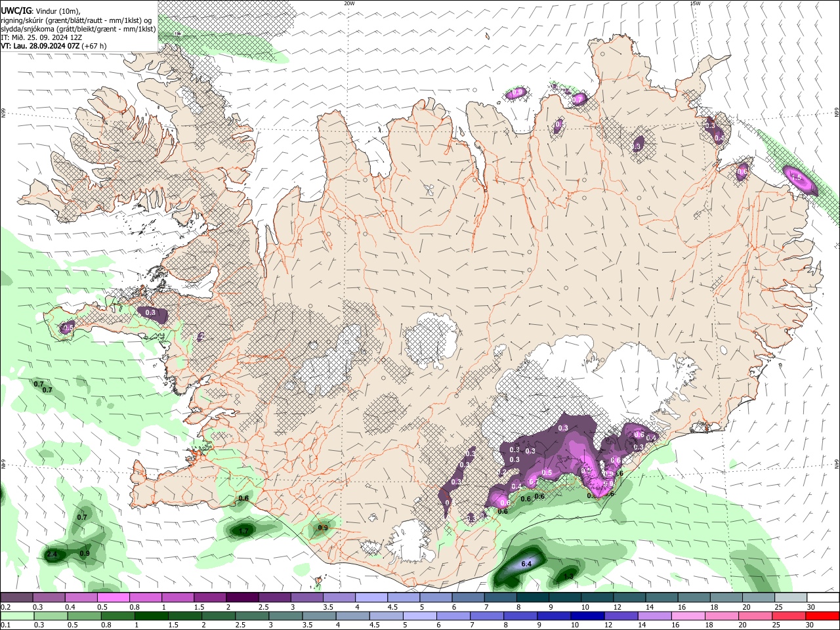Click the '1.7' rain value label
The width and height of the screenshot is (840, 630).
[x=243, y=531]
